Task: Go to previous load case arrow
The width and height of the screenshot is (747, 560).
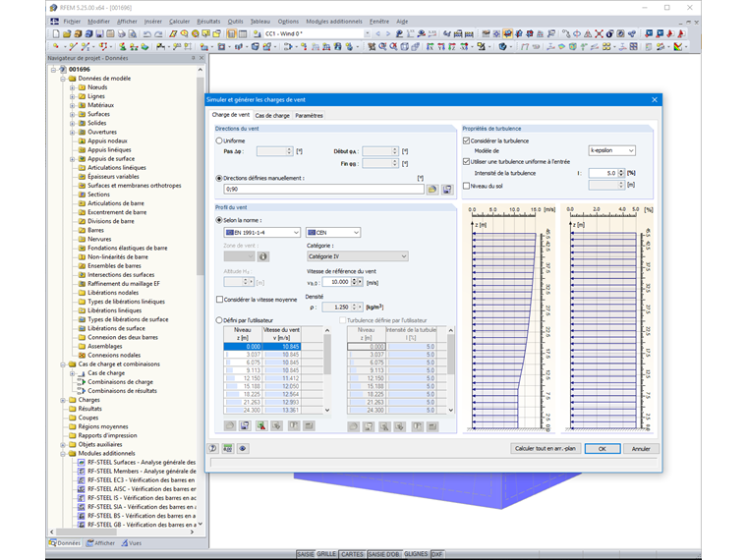Action: tap(377, 33)
